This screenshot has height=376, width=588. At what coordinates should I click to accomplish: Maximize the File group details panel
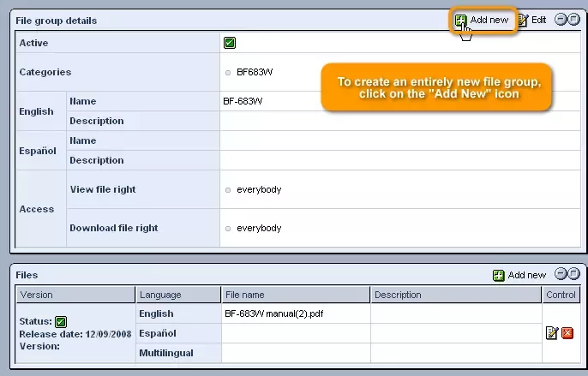573,20
